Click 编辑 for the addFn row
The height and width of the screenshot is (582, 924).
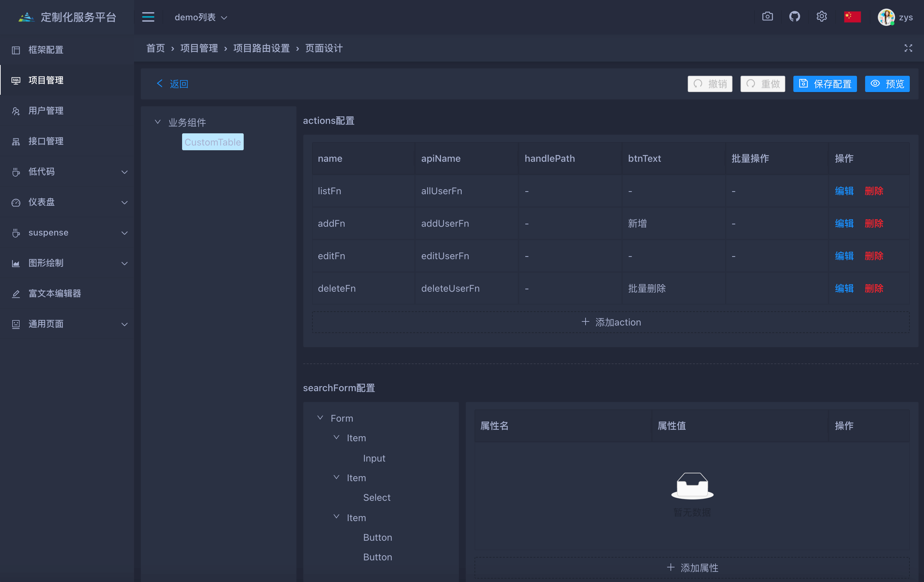click(x=844, y=223)
